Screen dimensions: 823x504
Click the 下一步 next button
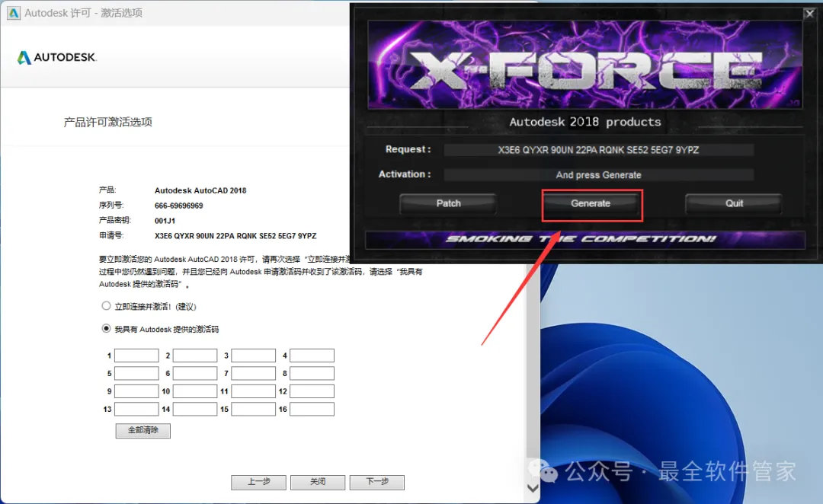point(377,482)
